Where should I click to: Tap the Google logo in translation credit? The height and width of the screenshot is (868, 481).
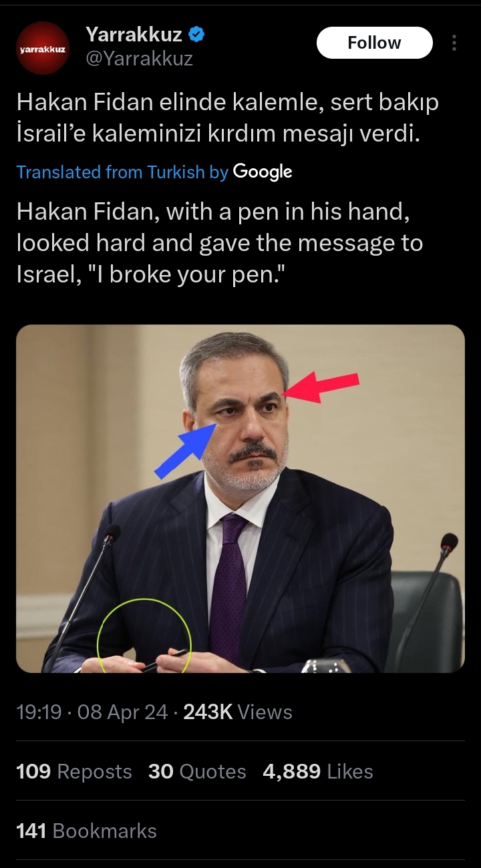(263, 172)
